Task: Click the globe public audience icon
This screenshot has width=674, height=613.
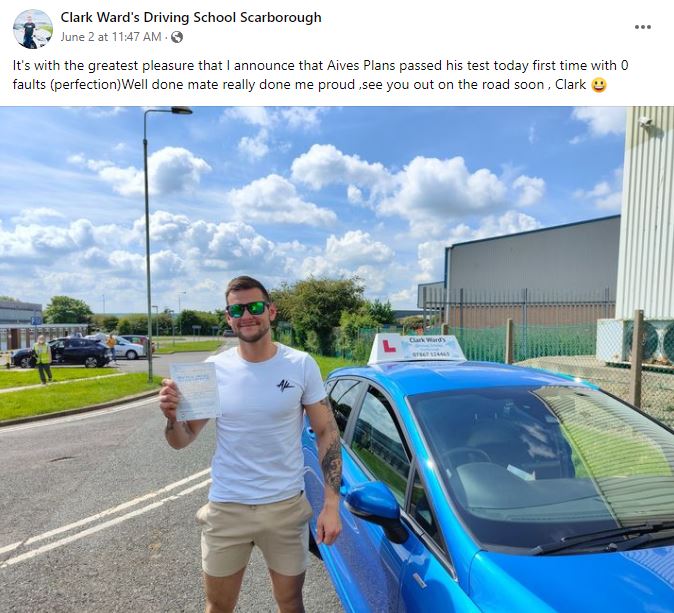Action: [177, 37]
